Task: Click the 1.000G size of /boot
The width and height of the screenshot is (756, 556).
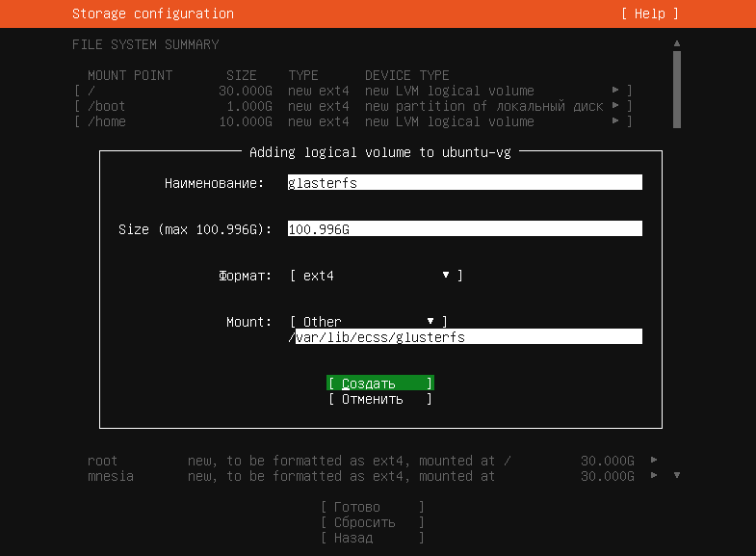Action: tap(249, 106)
